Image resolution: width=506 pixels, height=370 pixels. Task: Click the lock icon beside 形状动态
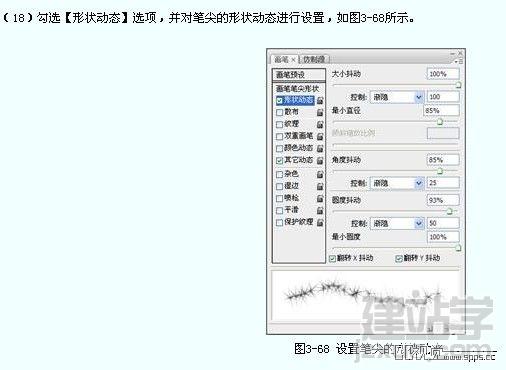pos(320,100)
